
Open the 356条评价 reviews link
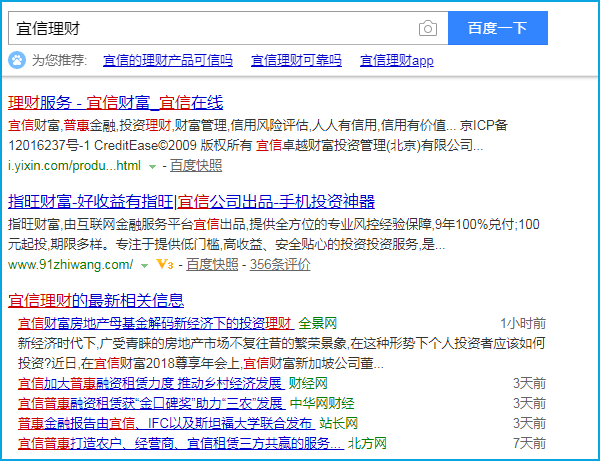pos(280,264)
